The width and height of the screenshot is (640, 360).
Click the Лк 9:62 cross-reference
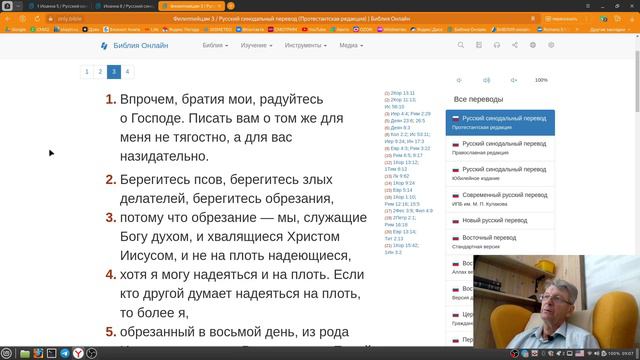pyautogui.click(x=400, y=176)
